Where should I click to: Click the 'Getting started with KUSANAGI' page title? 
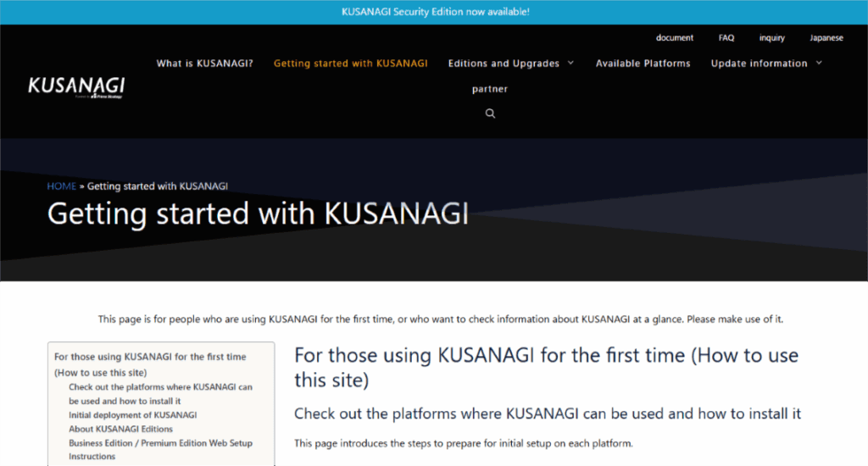tap(258, 214)
